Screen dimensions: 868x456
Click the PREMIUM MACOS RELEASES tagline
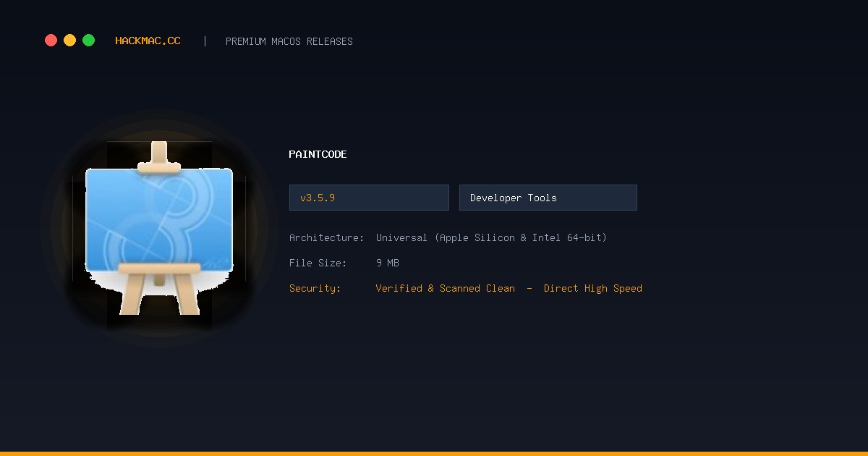pos(289,41)
